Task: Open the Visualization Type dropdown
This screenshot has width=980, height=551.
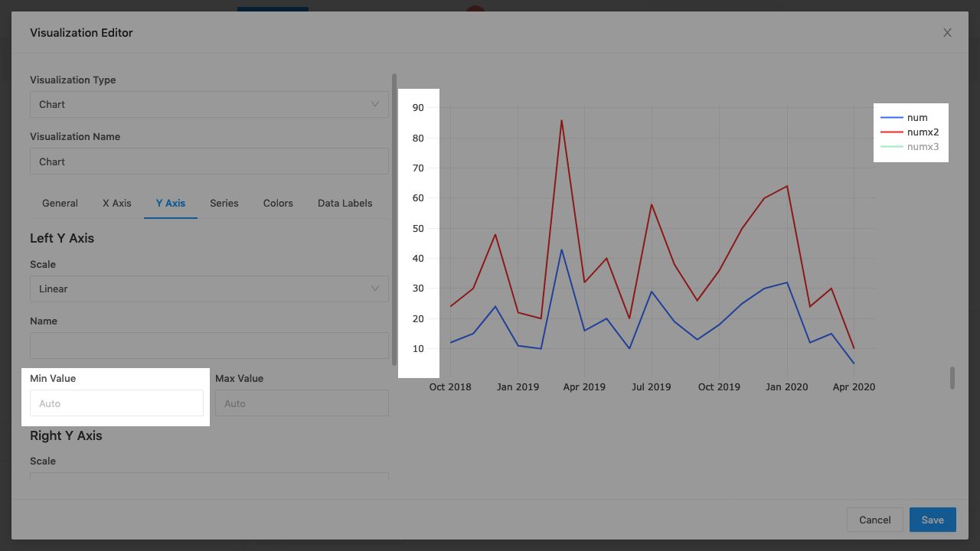Action: click(209, 104)
